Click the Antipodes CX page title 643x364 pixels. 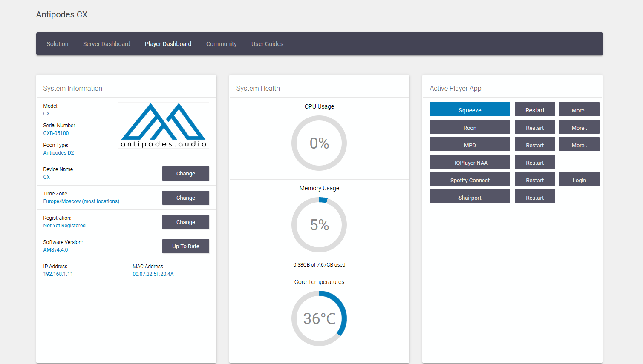[x=62, y=14]
